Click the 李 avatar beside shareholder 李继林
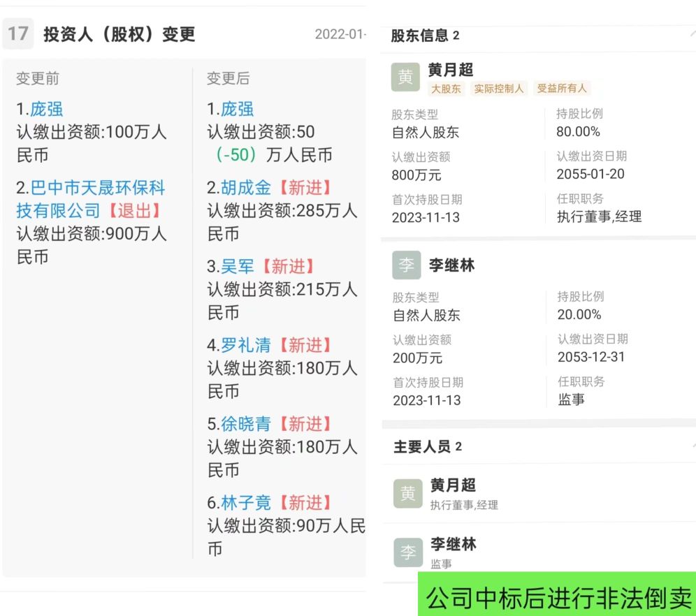The width and height of the screenshot is (696, 616). 407,265
